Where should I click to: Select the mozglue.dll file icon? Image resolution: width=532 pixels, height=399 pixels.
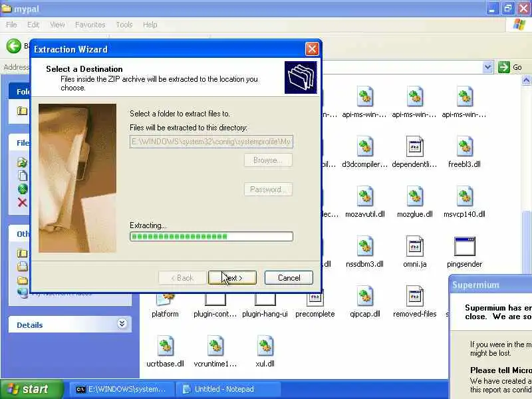(414, 196)
